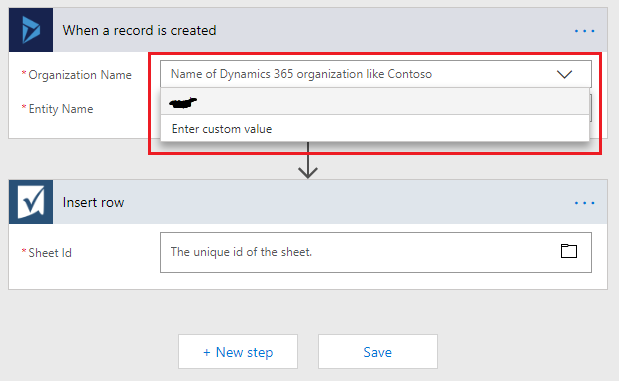This screenshot has width=619, height=381.
Task: Expand the Organization Name dropdown chevron
Action: tap(565, 74)
